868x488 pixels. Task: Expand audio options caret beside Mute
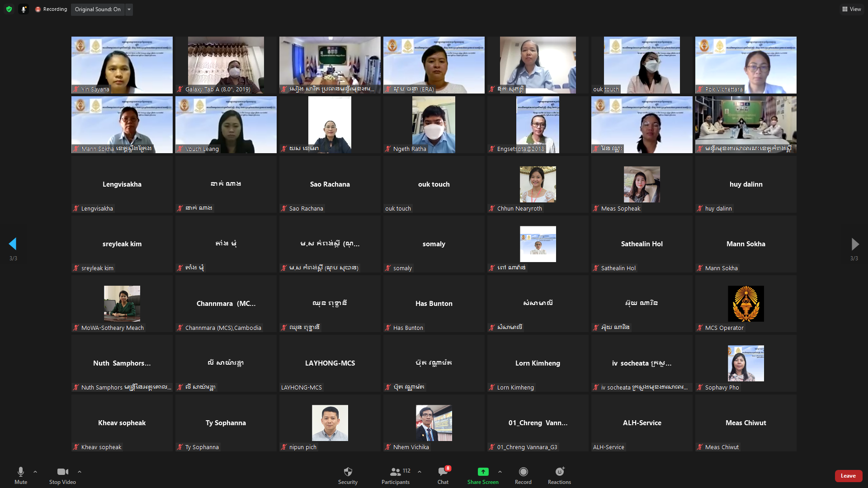pos(35,472)
